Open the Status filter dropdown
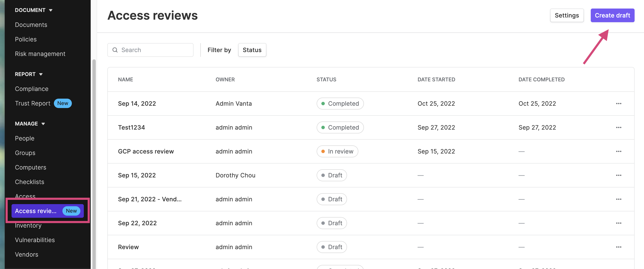 [252, 50]
